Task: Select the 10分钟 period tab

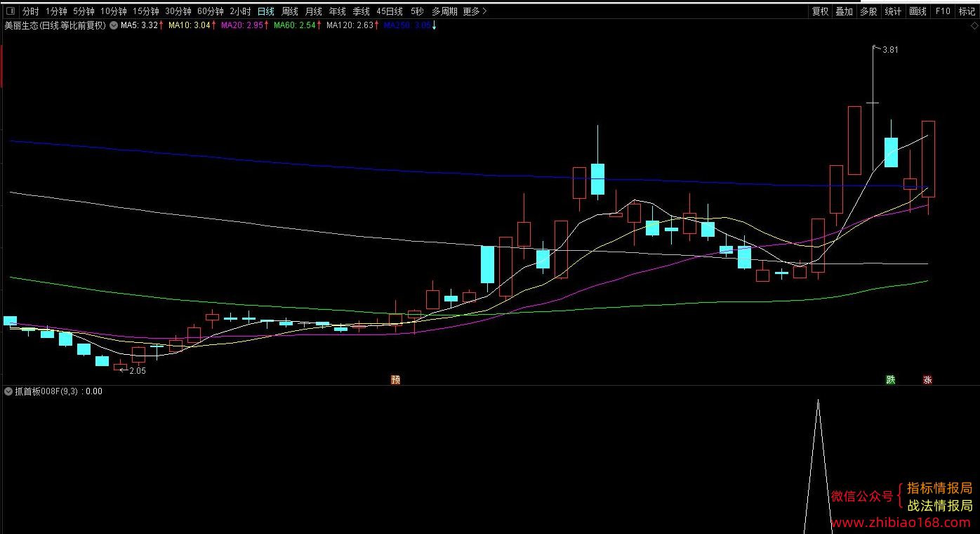Action: [113, 11]
